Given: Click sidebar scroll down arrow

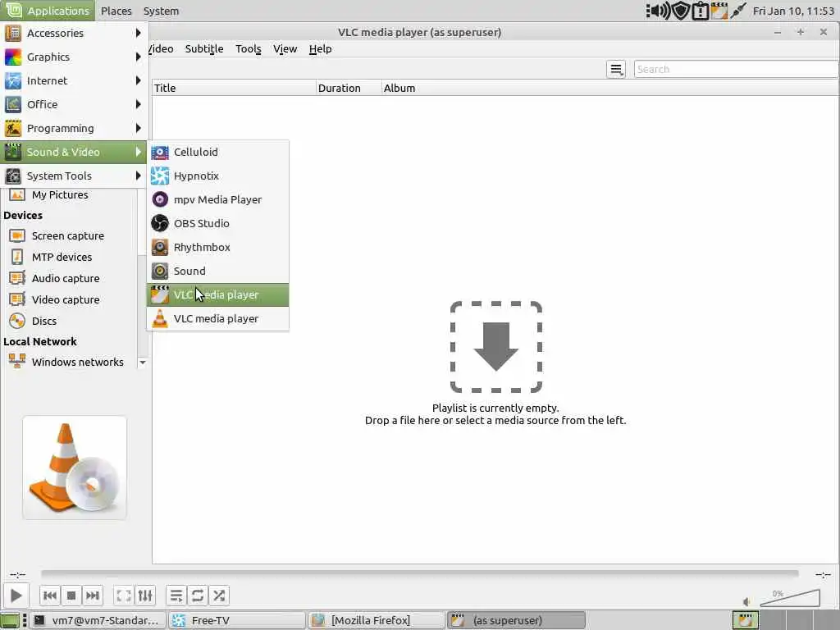Looking at the screenshot, I should (x=143, y=363).
